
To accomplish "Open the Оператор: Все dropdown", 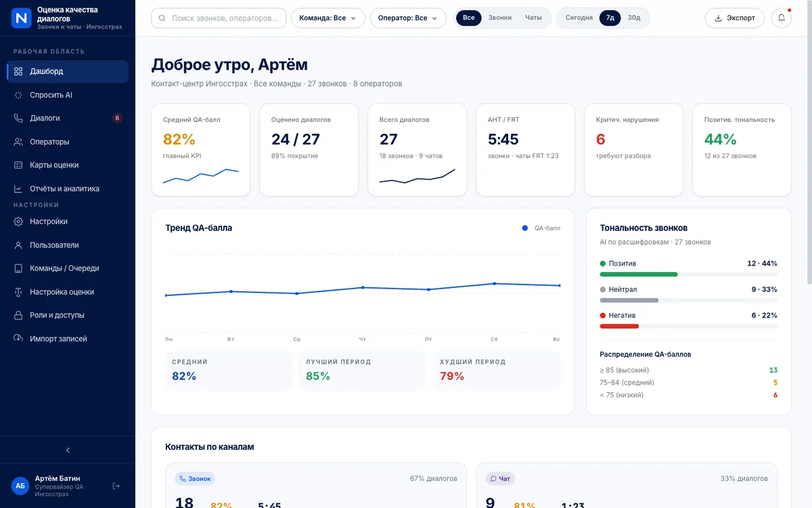I will (408, 18).
